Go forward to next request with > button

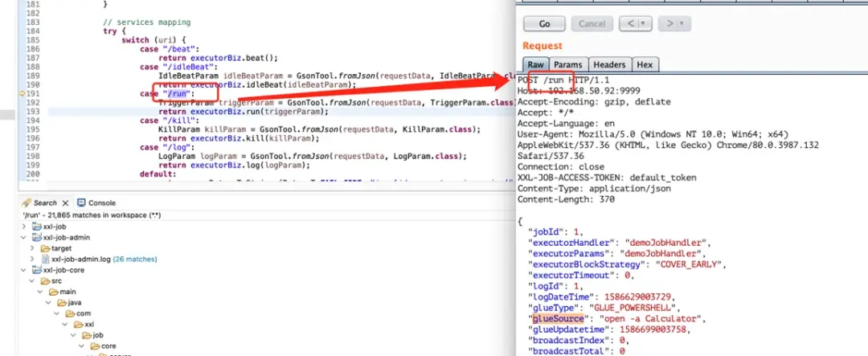[x=669, y=24]
